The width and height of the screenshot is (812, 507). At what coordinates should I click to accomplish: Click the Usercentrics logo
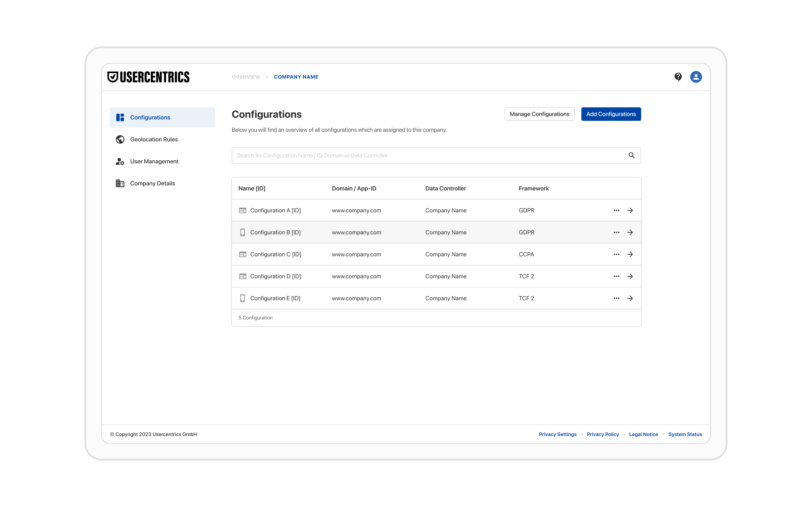click(x=148, y=77)
